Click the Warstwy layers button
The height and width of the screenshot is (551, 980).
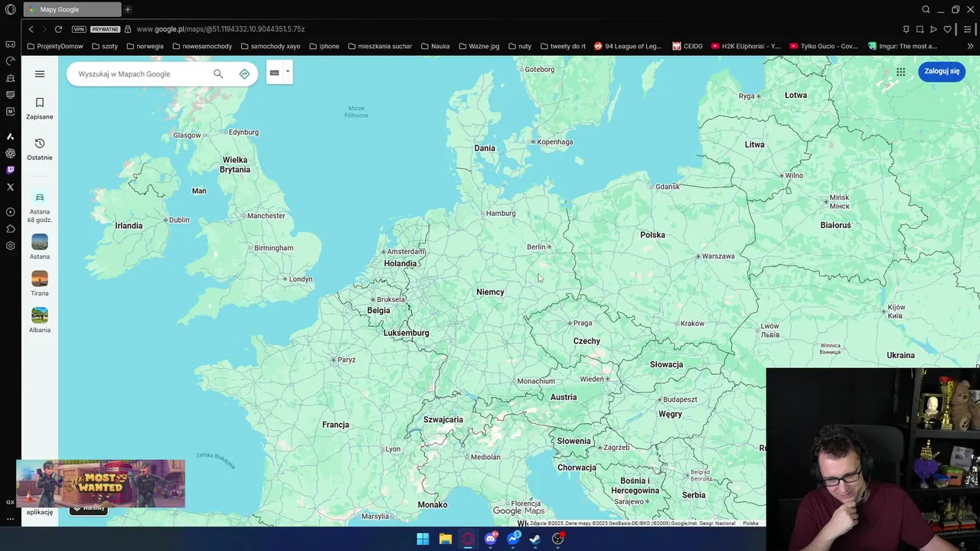click(89, 507)
